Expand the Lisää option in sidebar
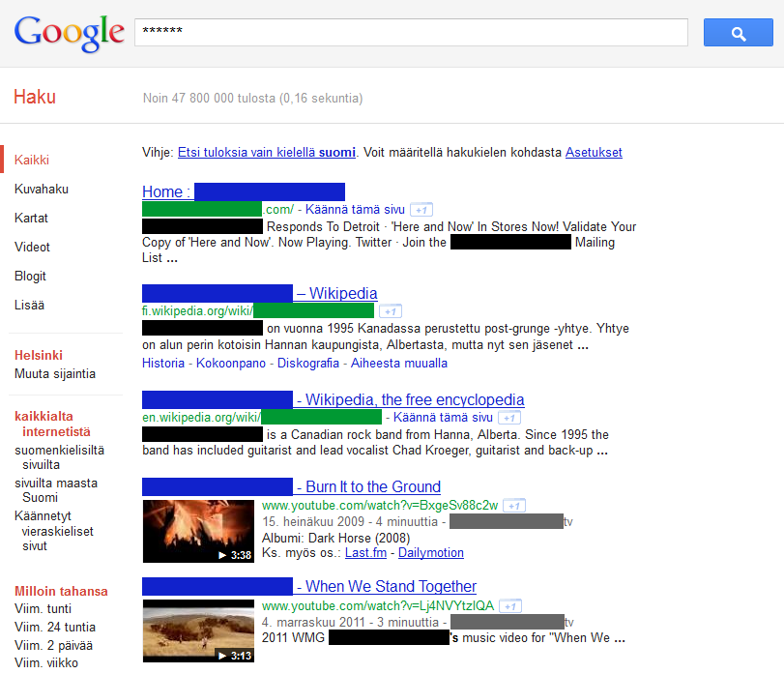Screen dimensions: 784x674 point(29,306)
